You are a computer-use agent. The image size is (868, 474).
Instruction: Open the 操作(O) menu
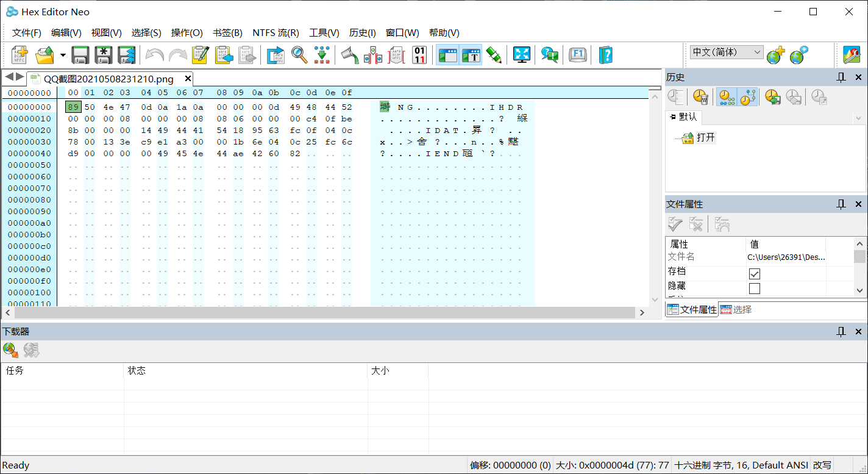(x=187, y=33)
